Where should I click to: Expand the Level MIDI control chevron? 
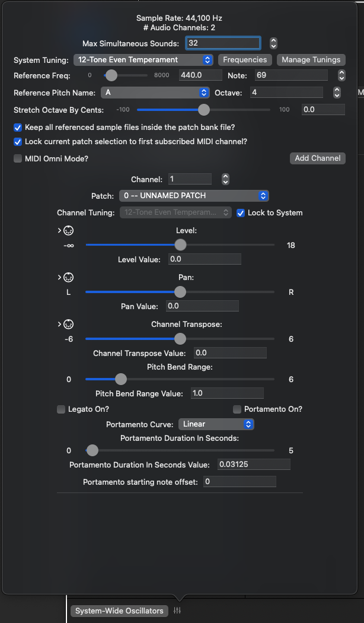click(59, 230)
